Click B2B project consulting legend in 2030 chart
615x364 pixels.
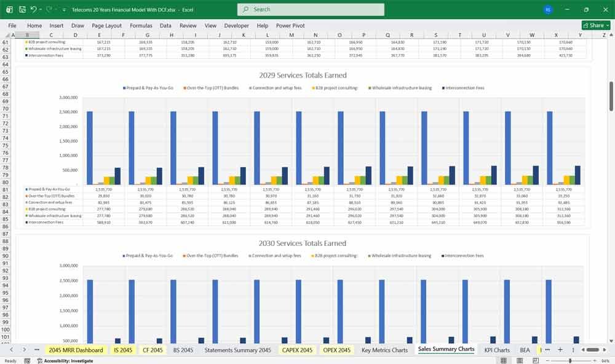[x=335, y=256]
